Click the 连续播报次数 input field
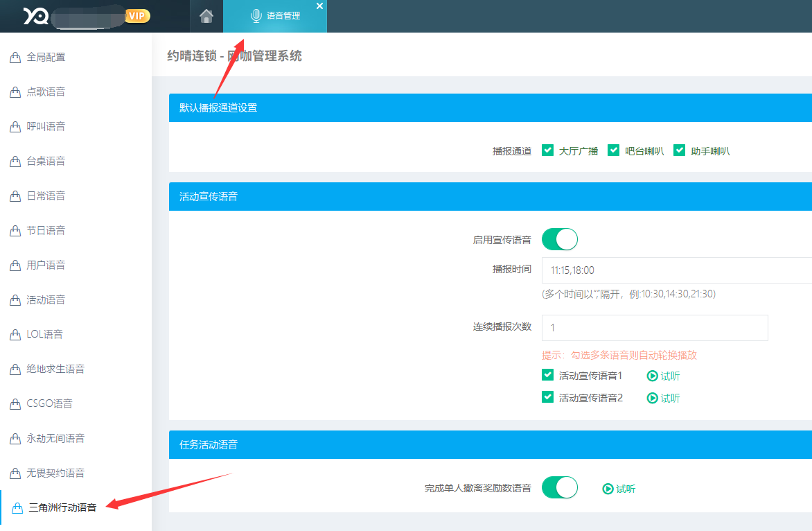This screenshot has height=531, width=812. 655,328
